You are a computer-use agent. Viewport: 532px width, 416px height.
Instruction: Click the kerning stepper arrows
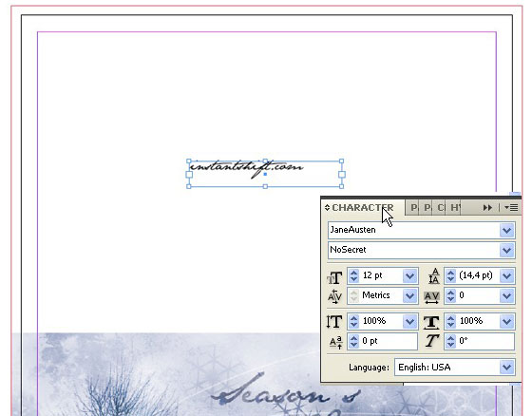(x=353, y=295)
